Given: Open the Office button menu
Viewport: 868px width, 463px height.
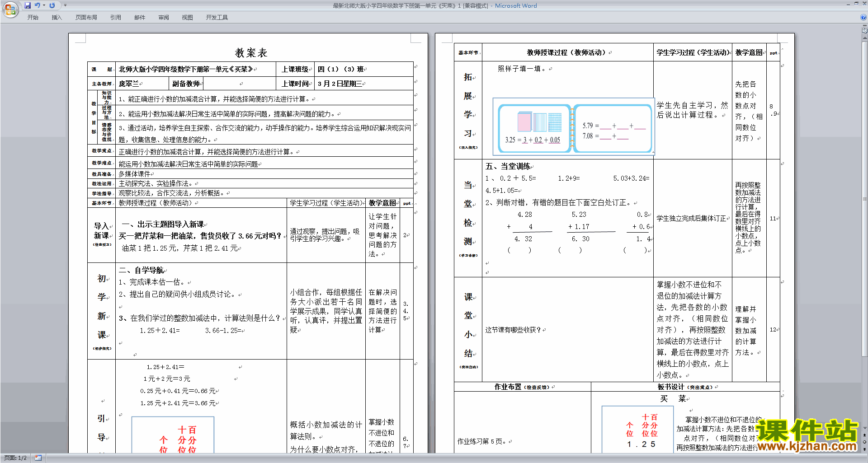Looking at the screenshot, I should [10, 9].
